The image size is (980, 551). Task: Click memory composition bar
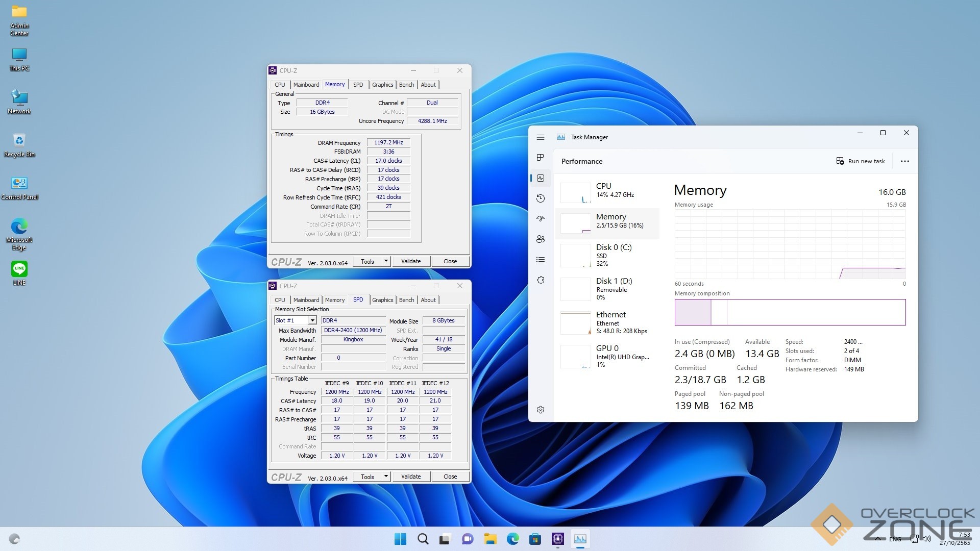coord(790,312)
